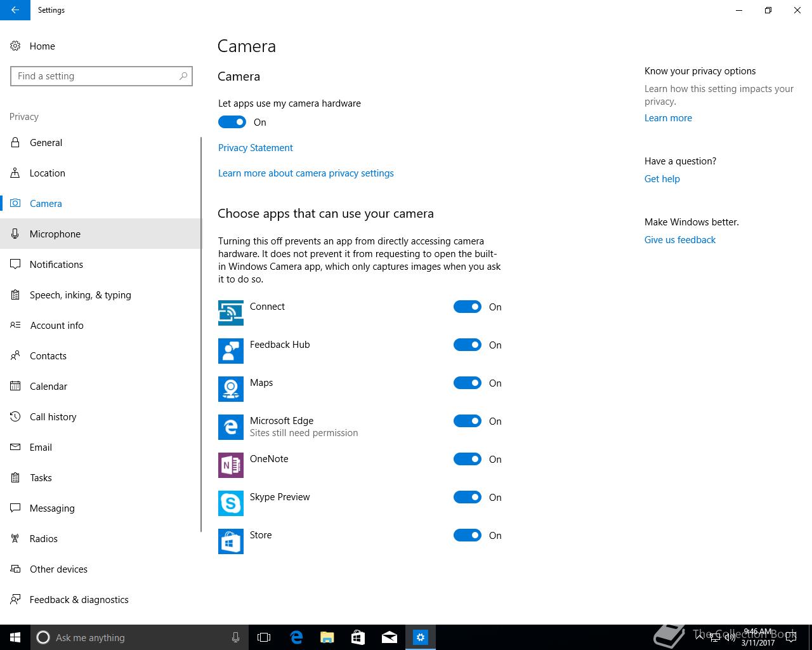This screenshot has height=650, width=812.
Task: Click the Find a setting search box
Action: pos(101,76)
